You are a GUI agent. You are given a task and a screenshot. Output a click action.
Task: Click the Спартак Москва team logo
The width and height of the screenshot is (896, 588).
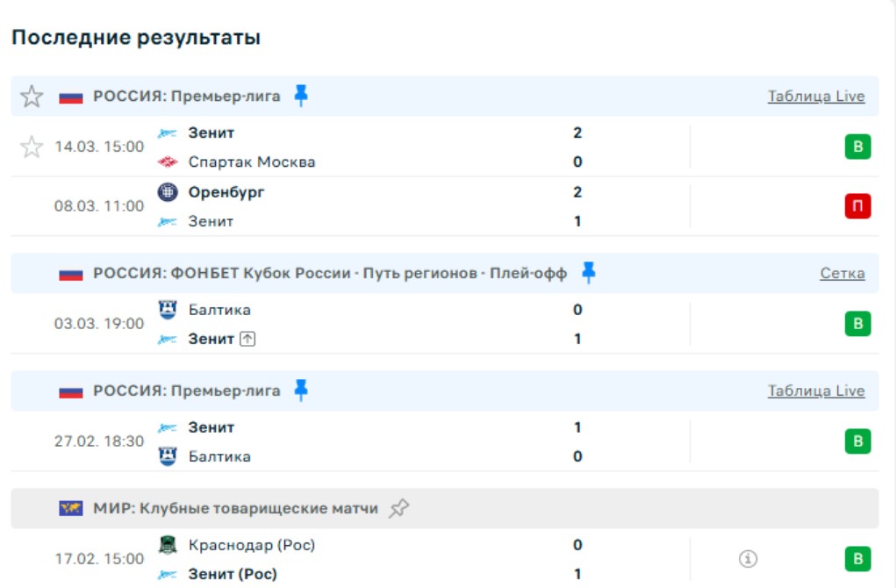click(x=167, y=162)
